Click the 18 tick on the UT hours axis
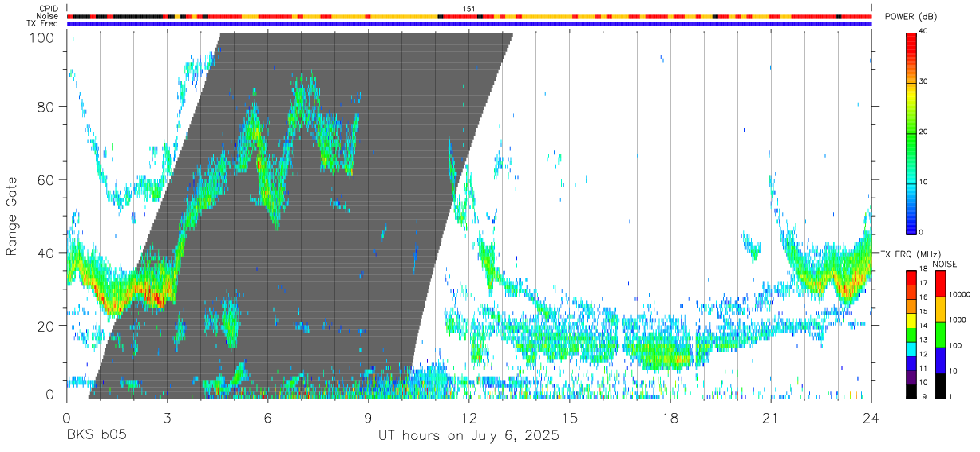The image size is (980, 452). coord(670,417)
